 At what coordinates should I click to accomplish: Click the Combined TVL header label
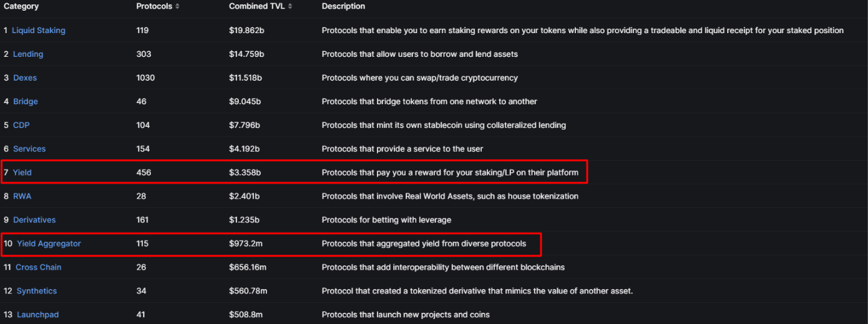click(257, 6)
